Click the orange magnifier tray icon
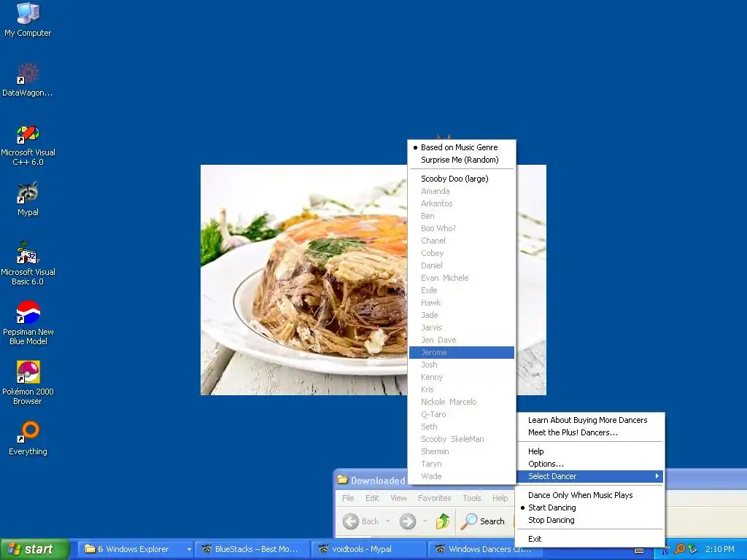This screenshot has height=560, width=747. click(679, 550)
